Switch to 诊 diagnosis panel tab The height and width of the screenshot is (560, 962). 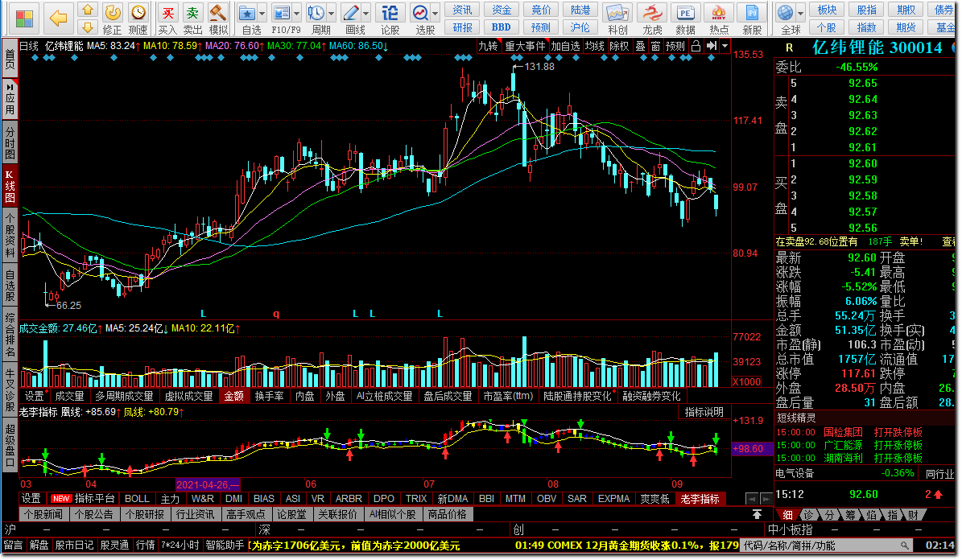pos(808,515)
